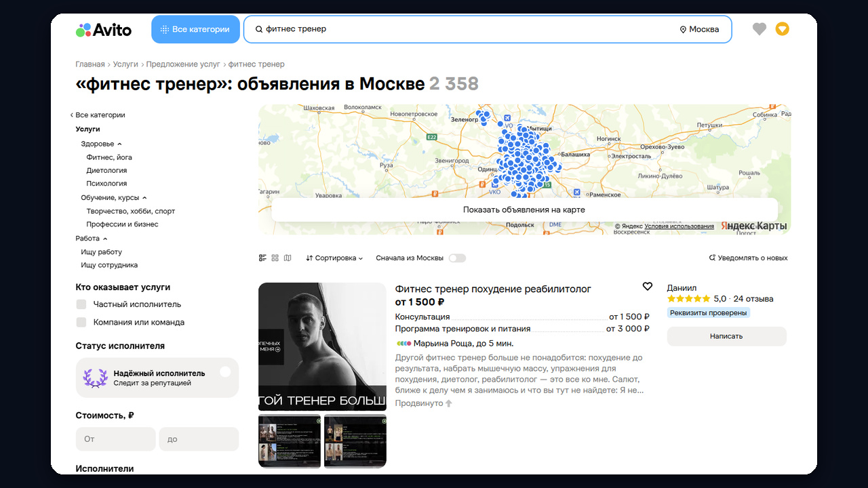Open favorites heart icon in header
868x488 pixels.
[759, 29]
